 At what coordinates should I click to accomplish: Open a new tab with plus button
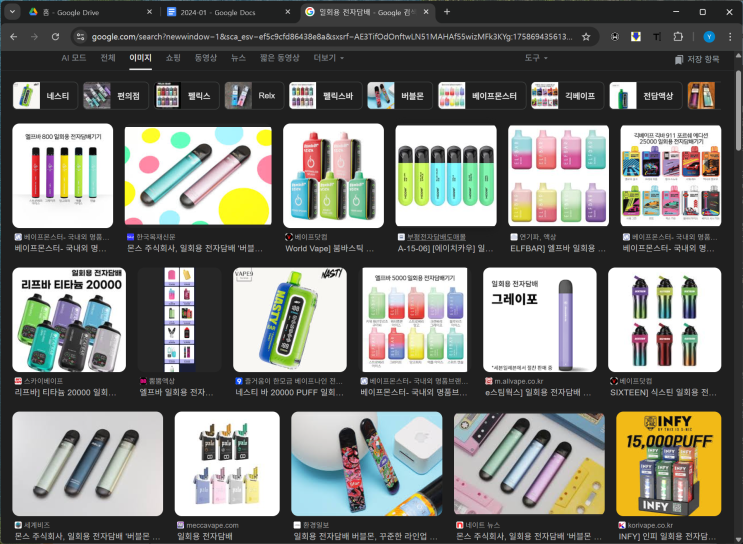pos(446,12)
